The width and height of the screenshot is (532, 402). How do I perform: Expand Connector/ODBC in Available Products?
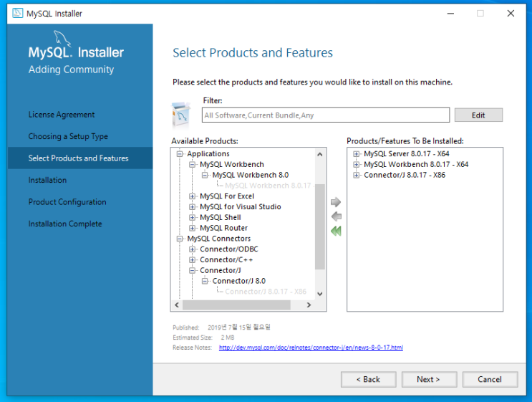[x=193, y=249]
